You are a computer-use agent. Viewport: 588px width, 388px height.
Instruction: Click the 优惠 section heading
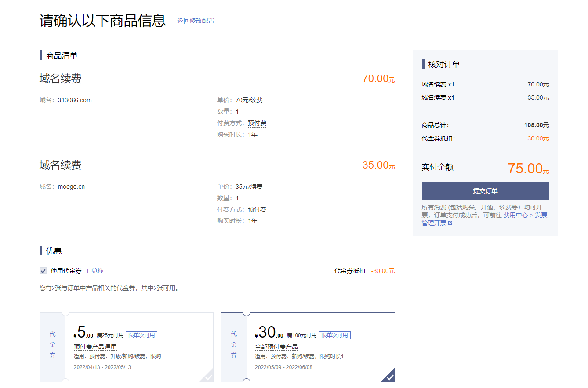54,251
